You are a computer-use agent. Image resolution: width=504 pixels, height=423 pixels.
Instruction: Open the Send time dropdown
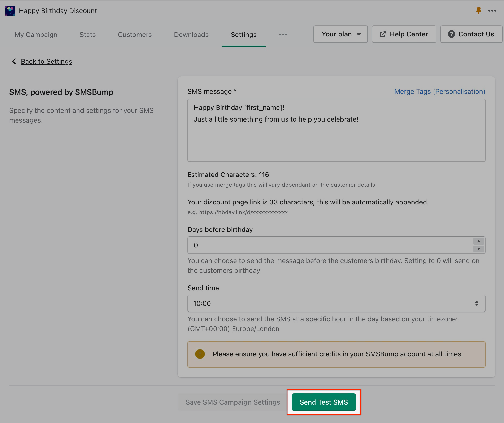coord(336,303)
